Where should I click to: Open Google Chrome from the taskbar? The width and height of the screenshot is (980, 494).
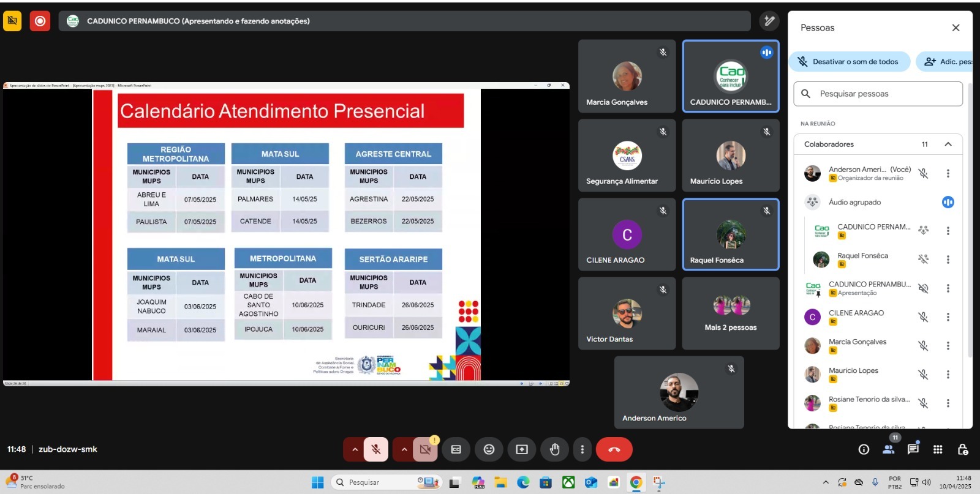click(x=636, y=482)
